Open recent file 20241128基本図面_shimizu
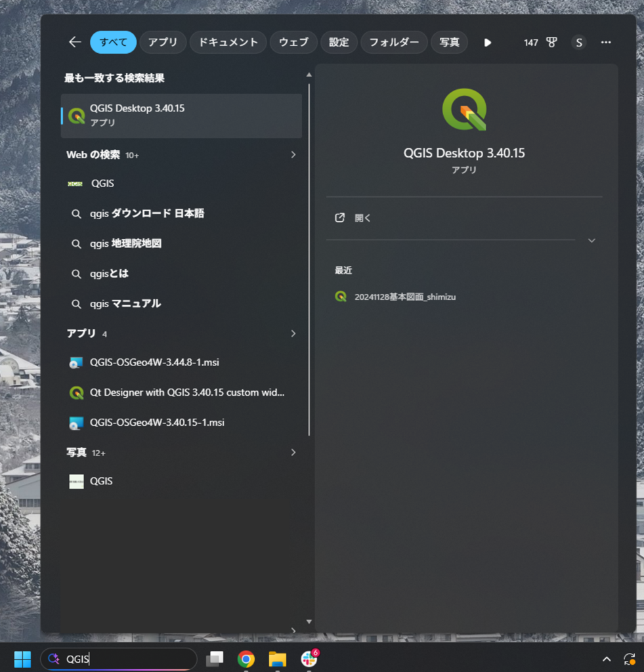 (395, 297)
